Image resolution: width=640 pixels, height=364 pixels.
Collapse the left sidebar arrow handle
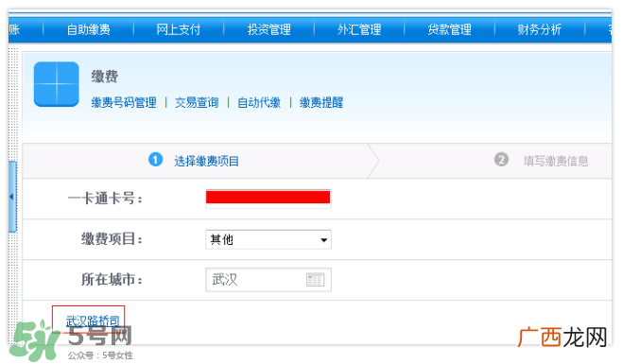tap(12, 197)
